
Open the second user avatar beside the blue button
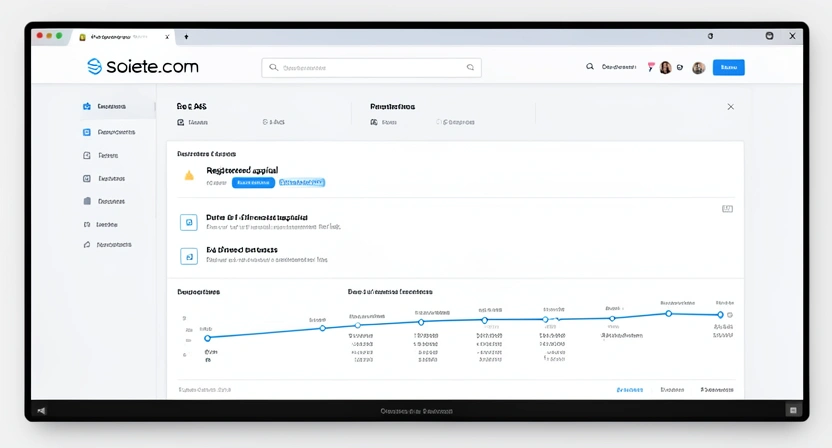point(698,67)
